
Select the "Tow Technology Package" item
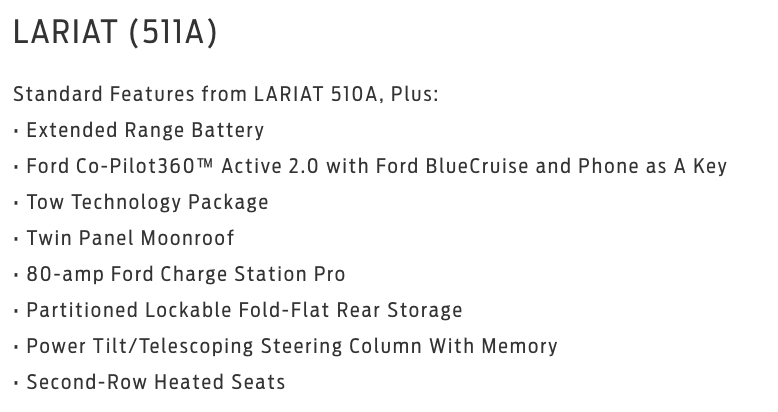pos(147,202)
